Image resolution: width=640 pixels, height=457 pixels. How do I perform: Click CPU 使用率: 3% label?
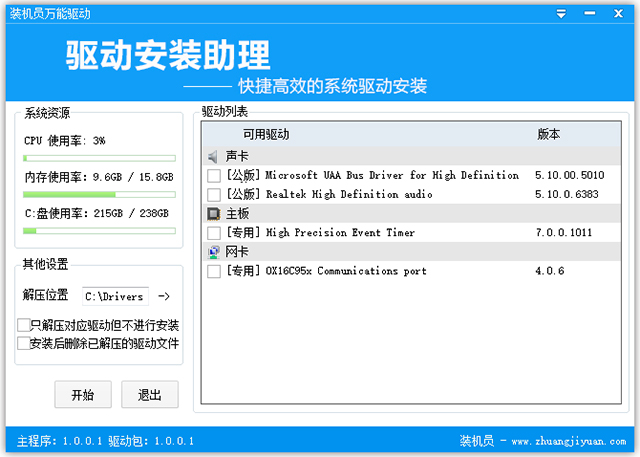64,141
